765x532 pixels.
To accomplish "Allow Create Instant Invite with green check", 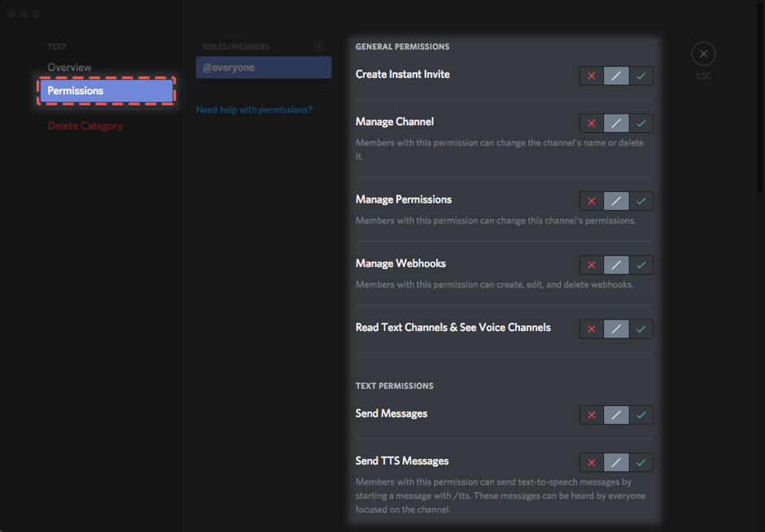I will 641,76.
